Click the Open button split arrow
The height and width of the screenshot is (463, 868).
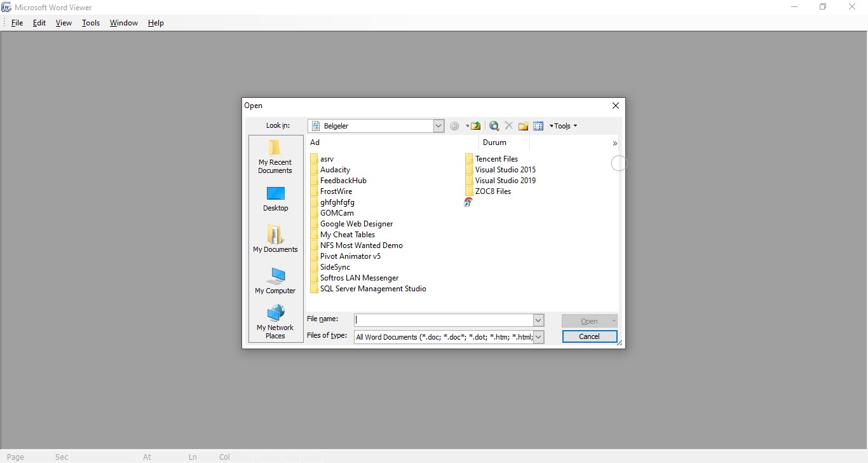click(613, 321)
